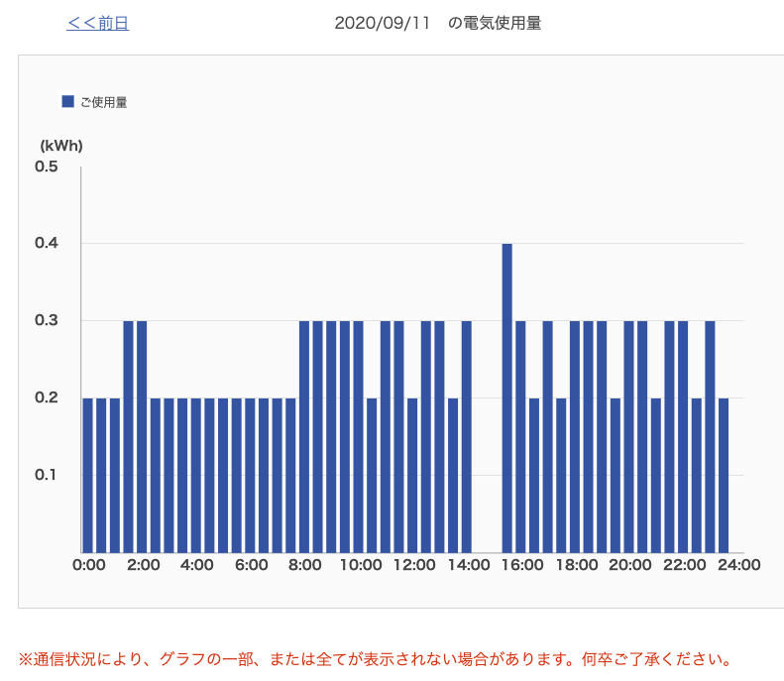Click the last bar before 24:00

pos(724,475)
